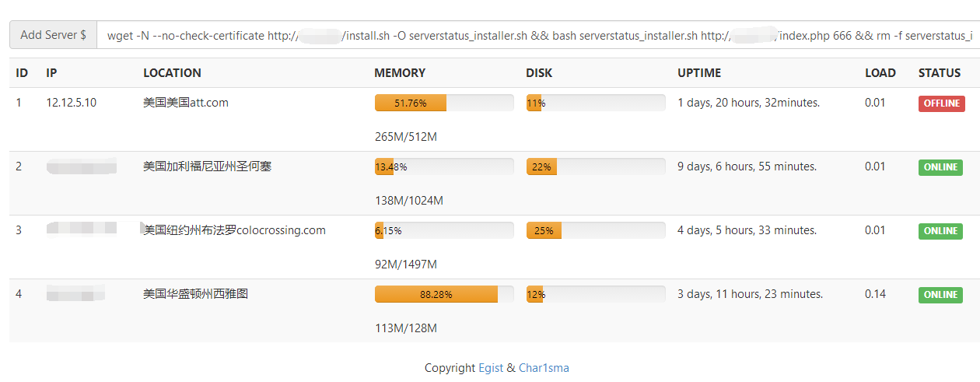Open the Char1sma copyright link
980x382 pixels.
pyautogui.click(x=544, y=368)
